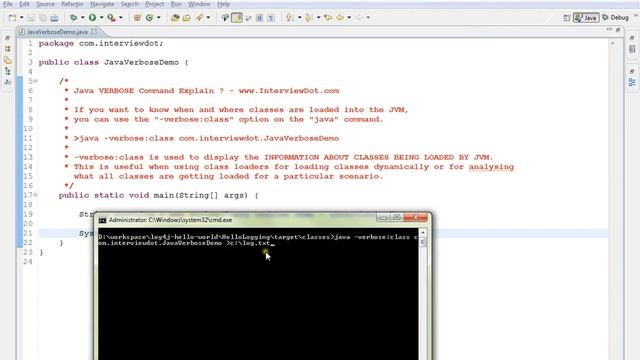The width and height of the screenshot is (640, 360).
Task: Open the New Java Class dropdown arrow
Action: [x=159, y=18]
